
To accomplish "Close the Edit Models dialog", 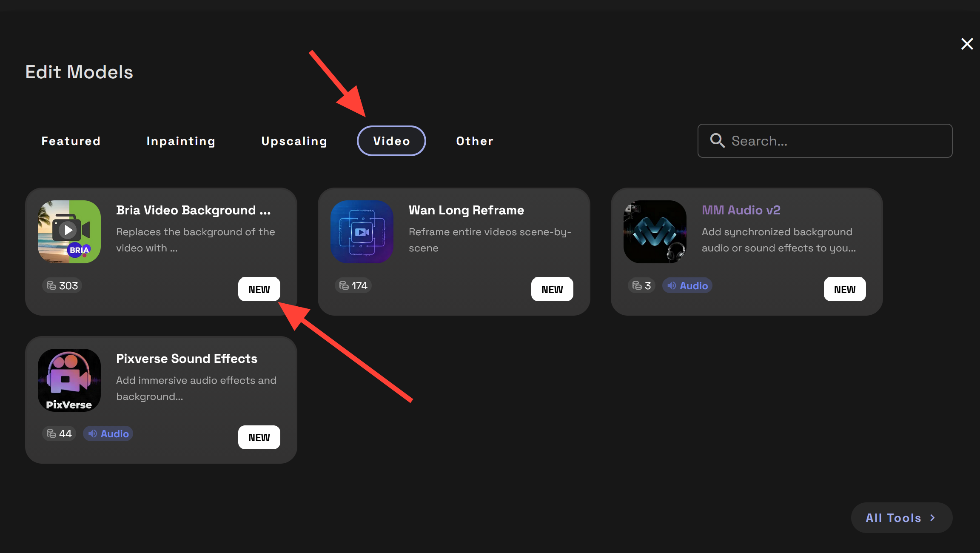I will click(967, 44).
